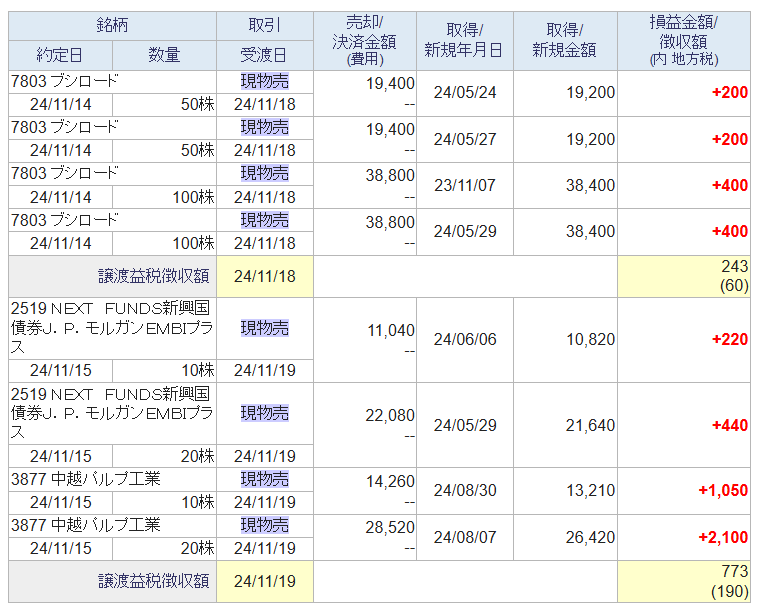
Task: Click 譲渡益税徴収額 for 24/11/19
Action: 153,581
